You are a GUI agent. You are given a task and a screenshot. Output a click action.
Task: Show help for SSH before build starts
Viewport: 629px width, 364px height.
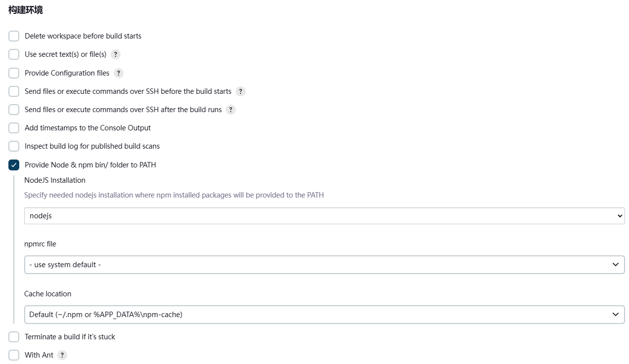click(241, 91)
